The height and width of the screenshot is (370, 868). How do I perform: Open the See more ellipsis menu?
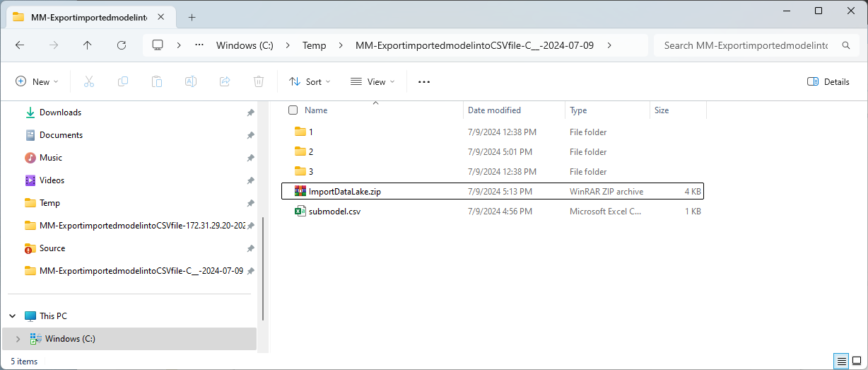click(424, 81)
